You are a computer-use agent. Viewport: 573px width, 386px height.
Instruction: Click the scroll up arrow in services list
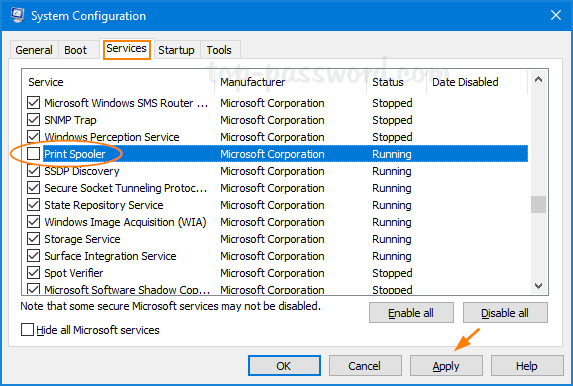pos(538,79)
